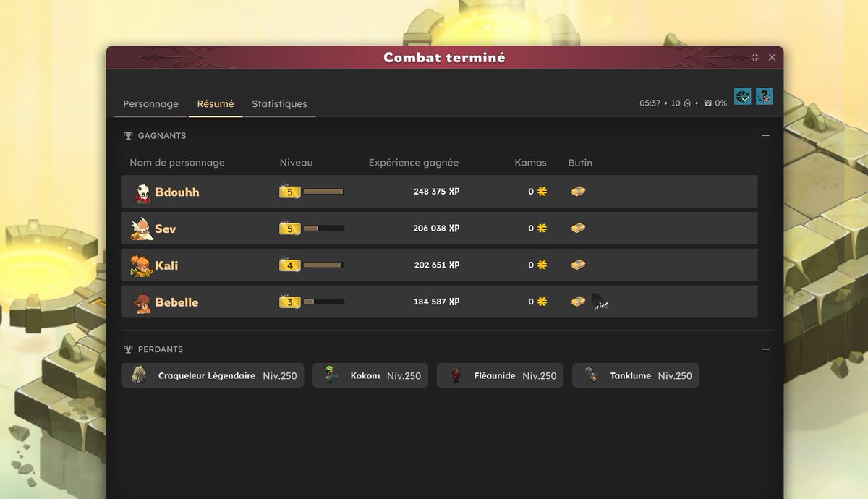Shrink the Combat terminé window
The image size is (868, 499).
tap(754, 57)
